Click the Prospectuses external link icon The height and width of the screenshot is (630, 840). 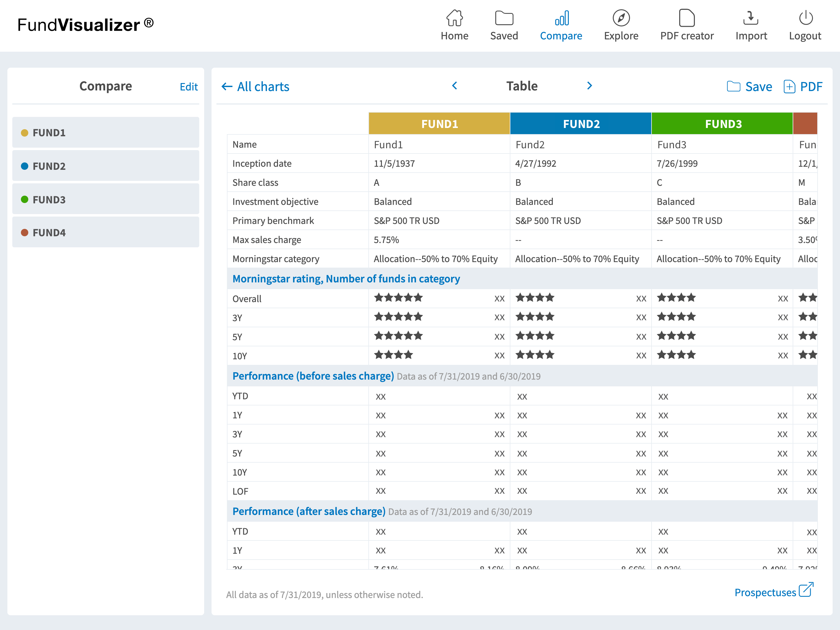806,590
